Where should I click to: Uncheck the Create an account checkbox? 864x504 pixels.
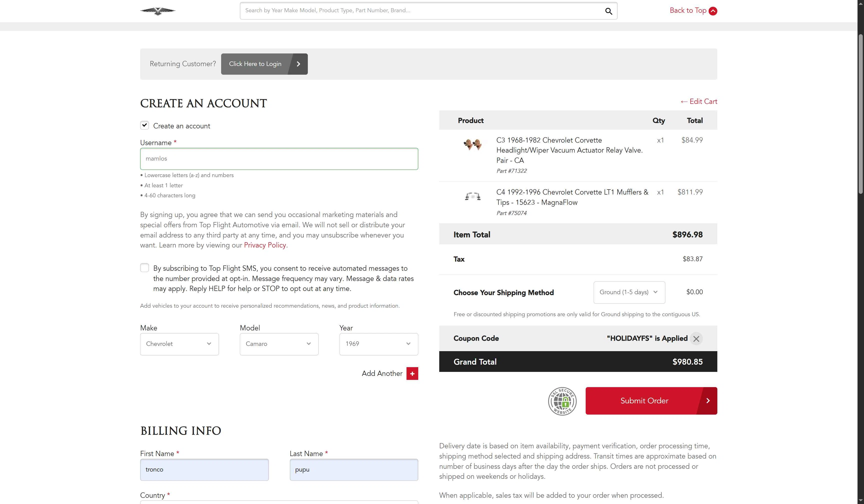click(144, 125)
